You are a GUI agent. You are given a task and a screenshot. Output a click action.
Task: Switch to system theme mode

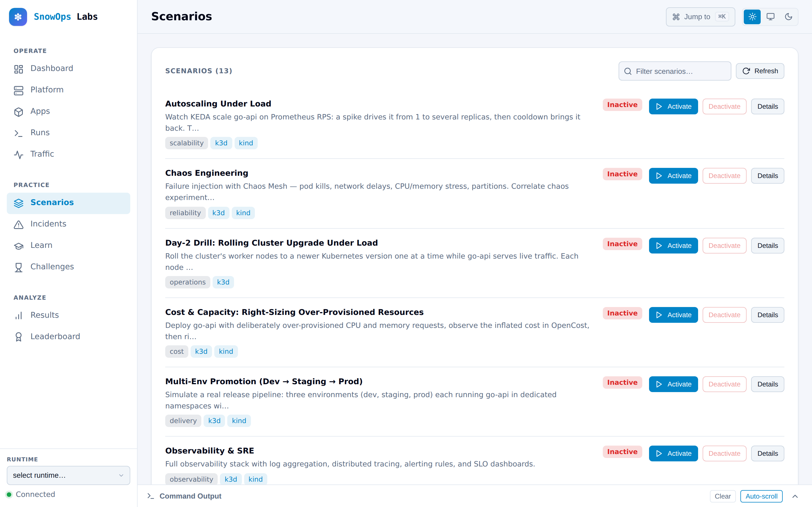point(770,17)
